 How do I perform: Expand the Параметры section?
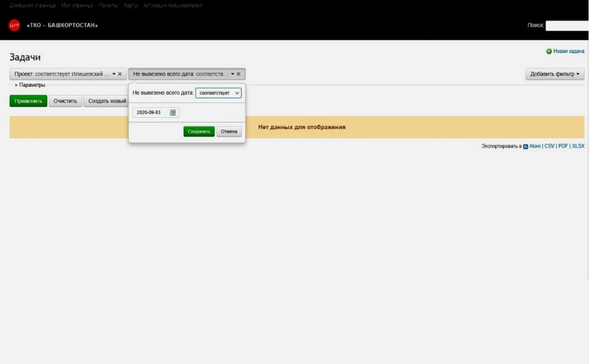30,85
